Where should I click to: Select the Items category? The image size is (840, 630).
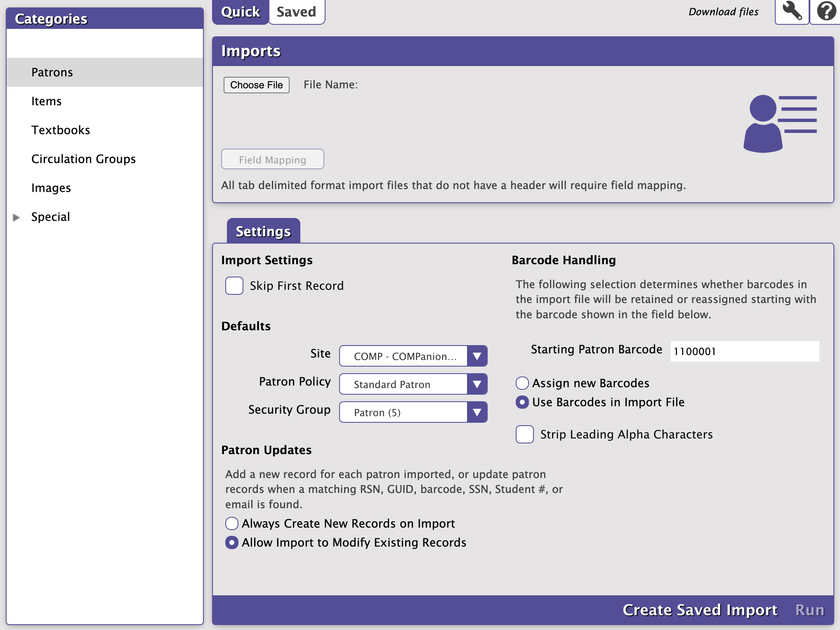(47, 101)
